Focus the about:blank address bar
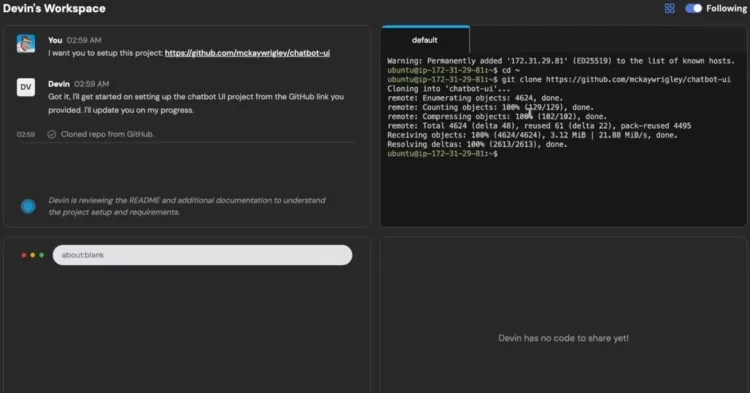750x393 pixels. point(202,255)
